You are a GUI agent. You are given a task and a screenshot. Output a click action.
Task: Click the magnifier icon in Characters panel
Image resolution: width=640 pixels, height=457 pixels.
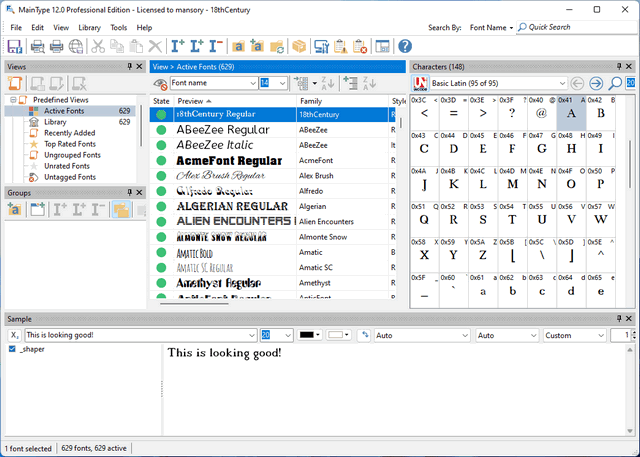(615, 83)
